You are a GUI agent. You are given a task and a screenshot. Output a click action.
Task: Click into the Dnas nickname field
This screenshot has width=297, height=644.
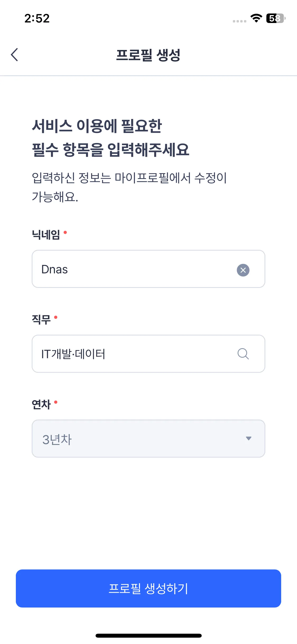(x=132, y=269)
